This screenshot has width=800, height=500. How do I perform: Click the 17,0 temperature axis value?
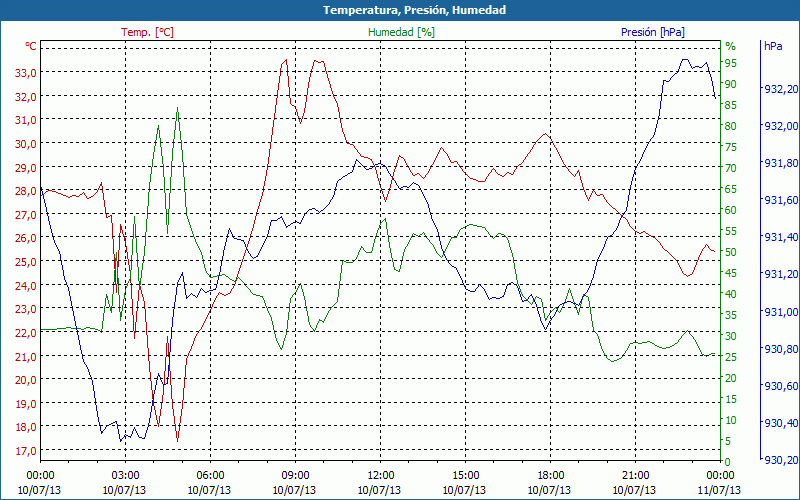click(x=26, y=451)
